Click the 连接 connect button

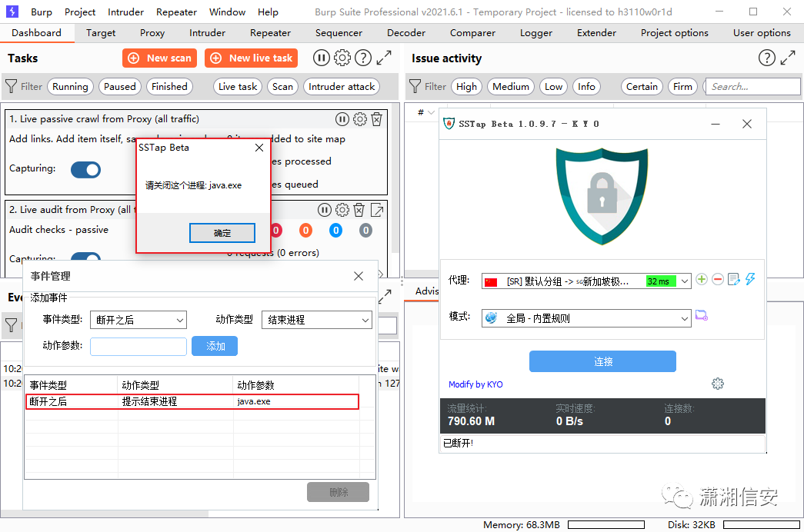pos(602,361)
